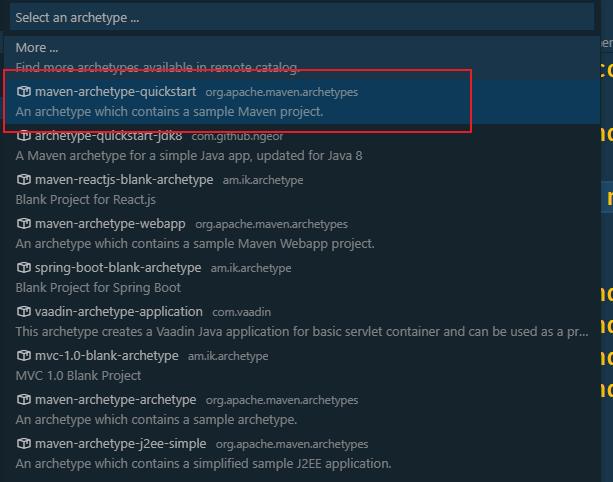Click package icon beside vaadin-archetype-application

pos(24,312)
